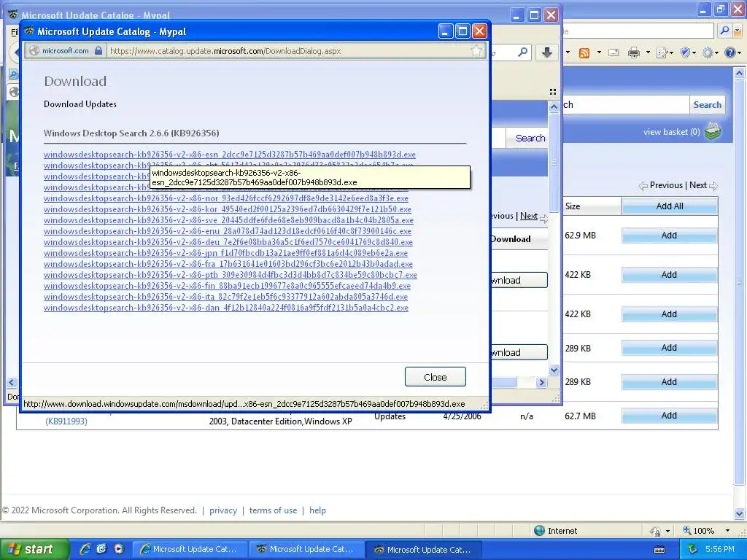Click the Add All button
Viewport: 747px width, 560px height.
point(670,206)
